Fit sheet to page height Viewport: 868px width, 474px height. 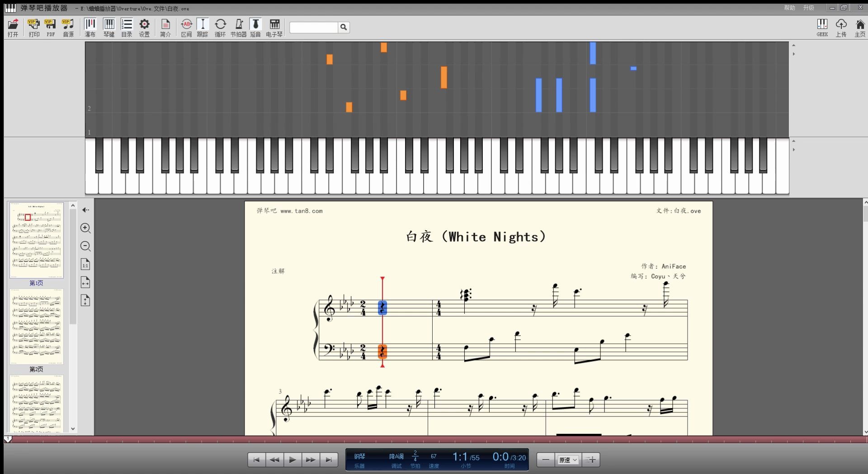85,300
